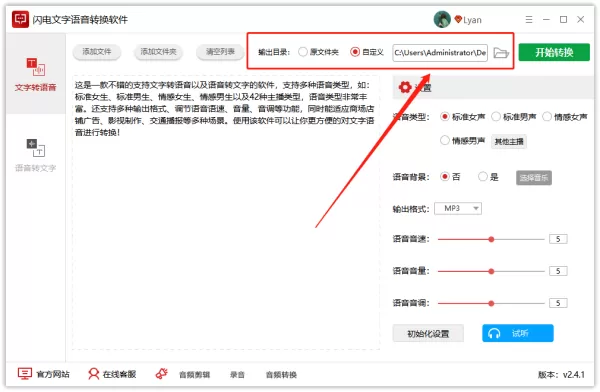Screen dimensions: 600x392
Task: Select the 自定义 output directory option
Action: click(x=367, y=52)
